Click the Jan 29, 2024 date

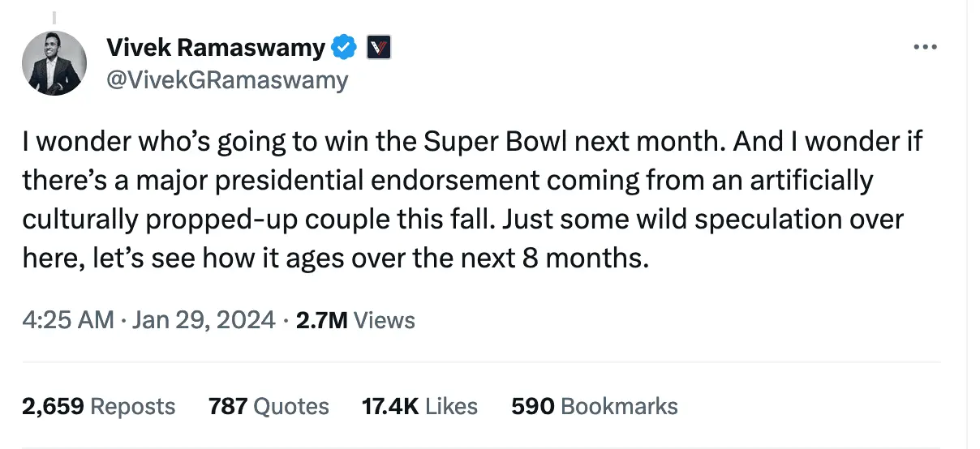pyautogui.click(x=203, y=320)
